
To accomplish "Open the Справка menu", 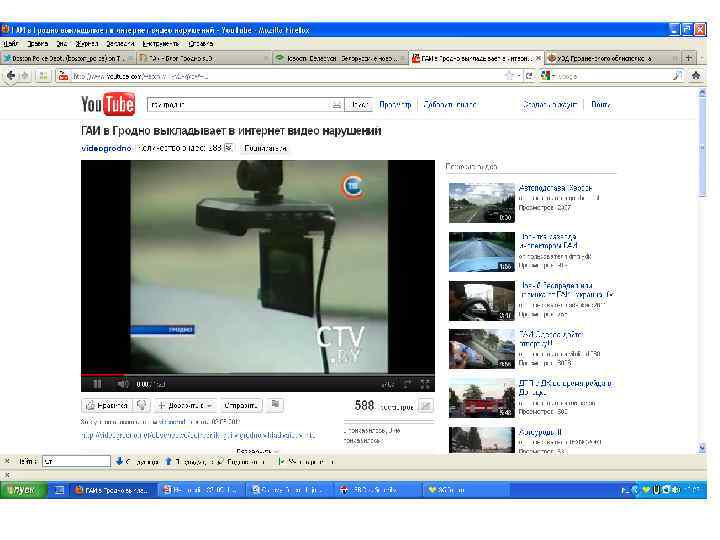I will tap(201, 44).
